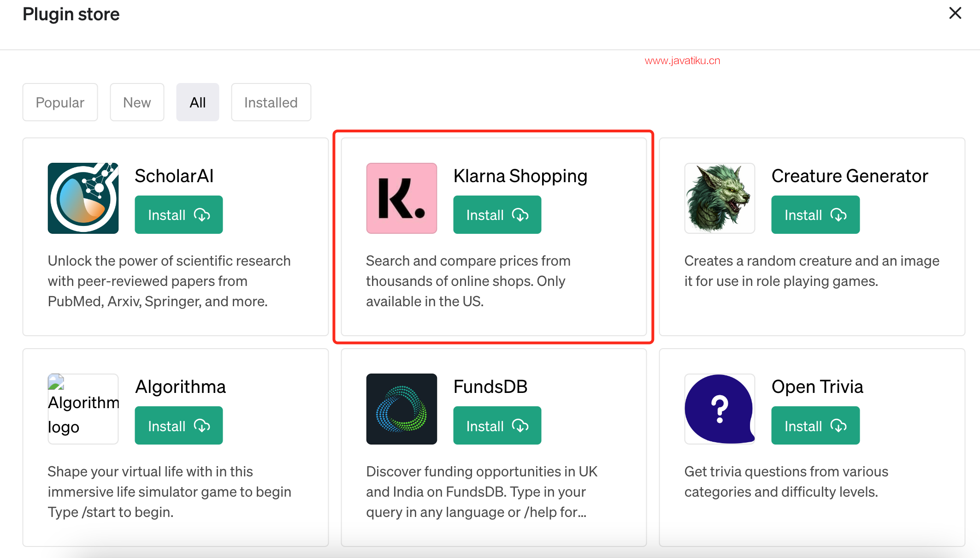Screen dimensions: 980x558
Task: Install the Creature Generator plugin
Action: pos(815,215)
